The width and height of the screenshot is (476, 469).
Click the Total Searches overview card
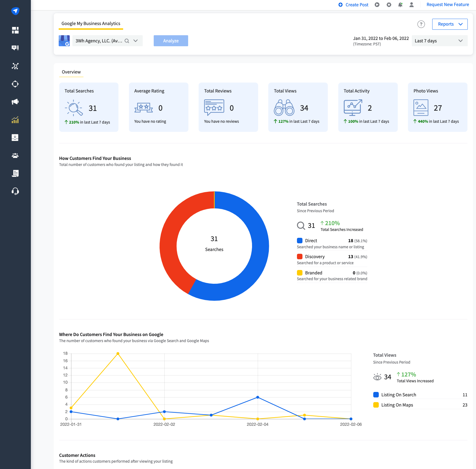89,107
